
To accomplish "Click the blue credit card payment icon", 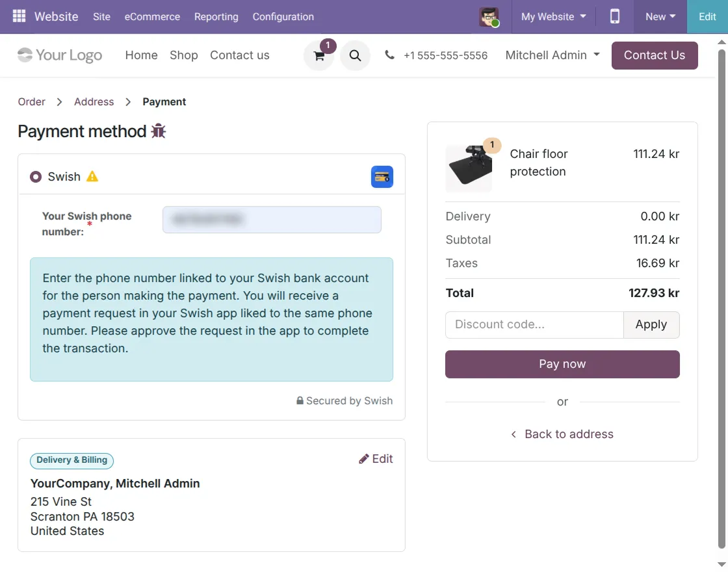I will coord(382,177).
